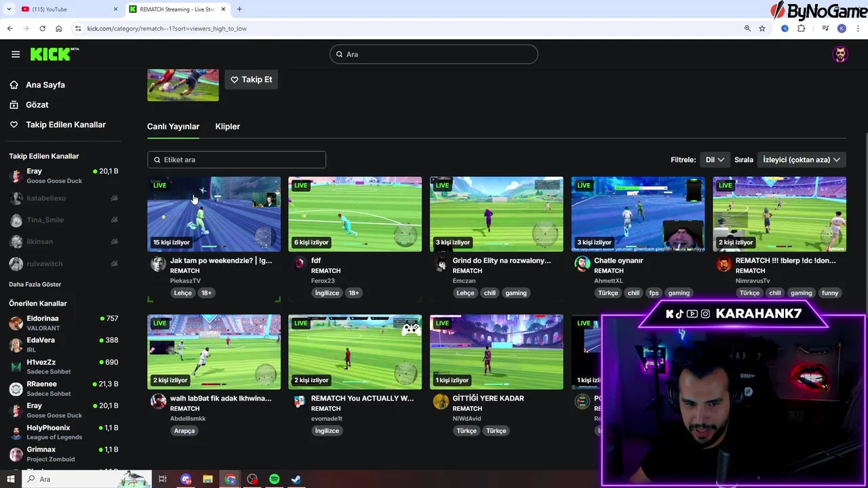Open ruivawitch in followed channels
Viewport: 868px width, 488px height.
(x=64, y=263)
